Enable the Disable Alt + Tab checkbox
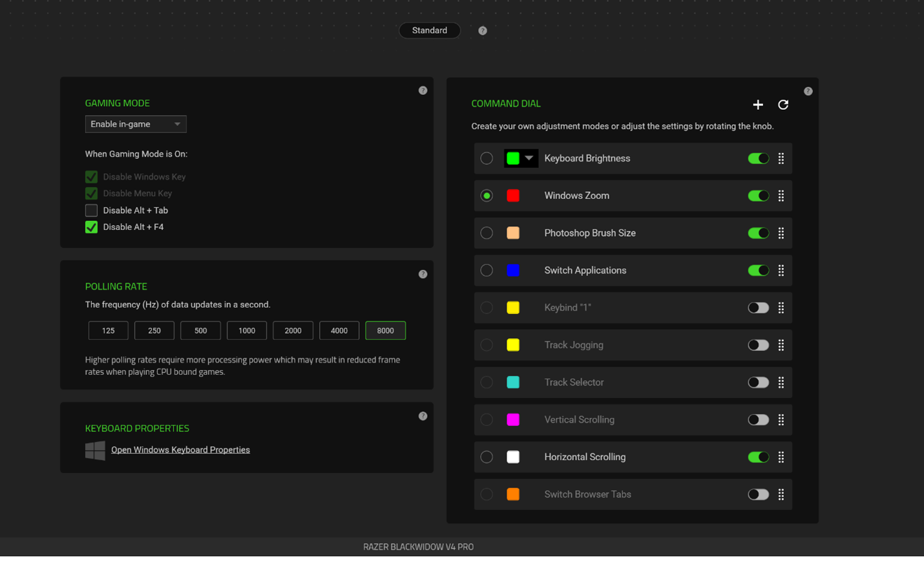 (92, 211)
